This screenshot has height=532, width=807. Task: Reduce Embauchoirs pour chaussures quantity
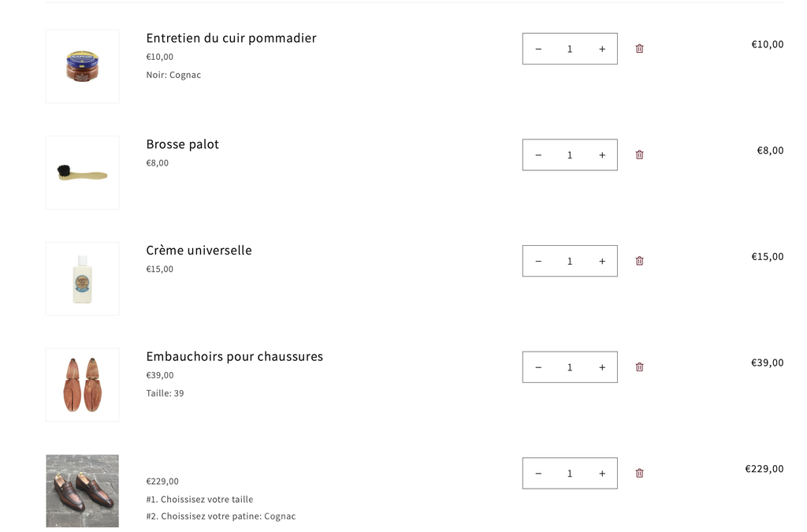point(538,367)
